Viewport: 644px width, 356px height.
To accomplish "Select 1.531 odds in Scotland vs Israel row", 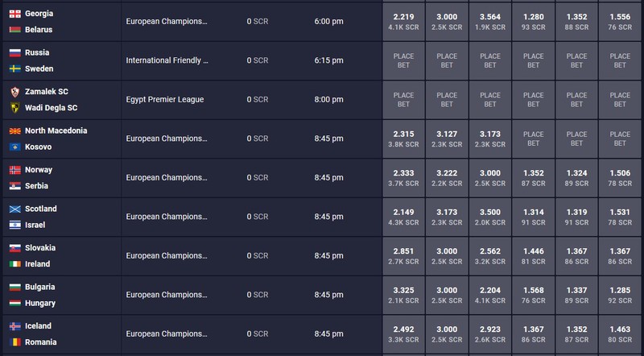I will click(x=620, y=217).
